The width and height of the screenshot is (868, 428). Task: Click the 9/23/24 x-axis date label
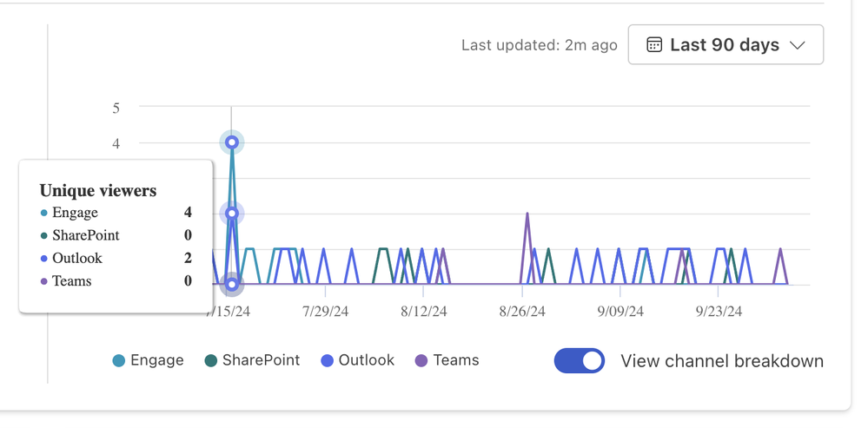(x=719, y=312)
